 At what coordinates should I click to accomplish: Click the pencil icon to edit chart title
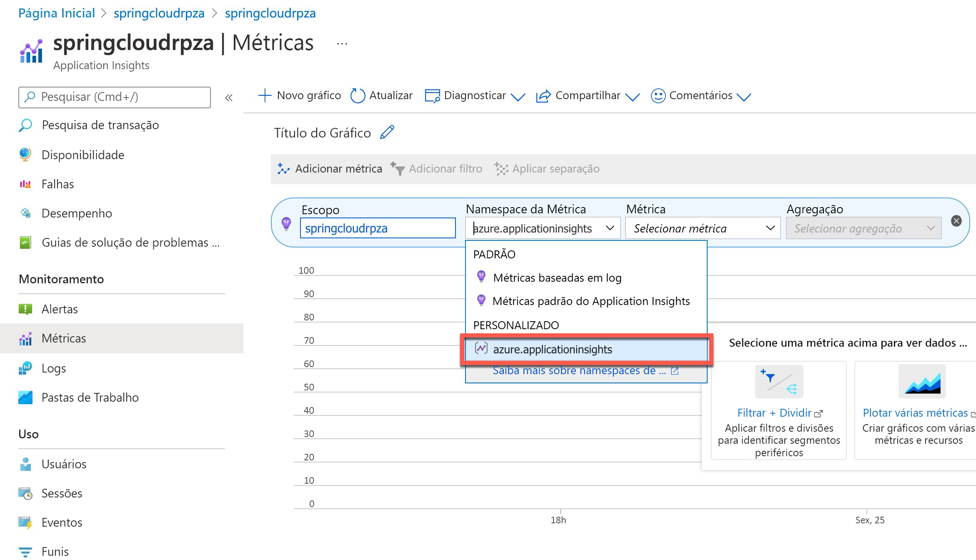387,132
